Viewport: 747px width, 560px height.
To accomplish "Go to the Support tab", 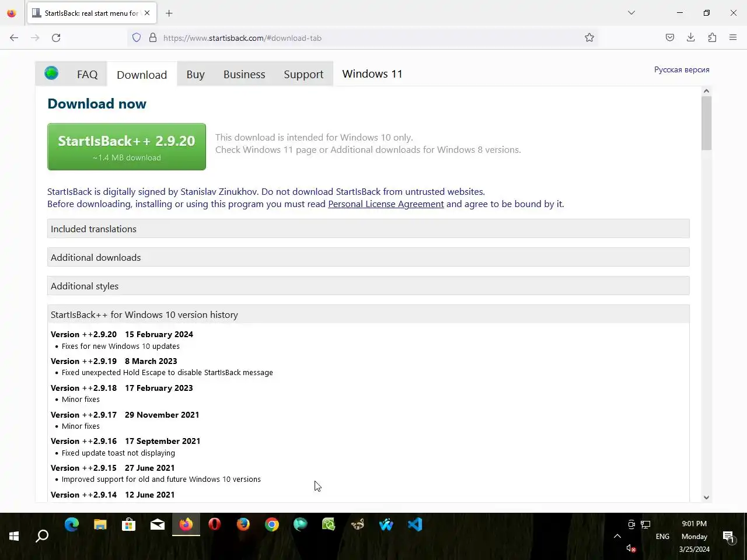I will click(303, 74).
